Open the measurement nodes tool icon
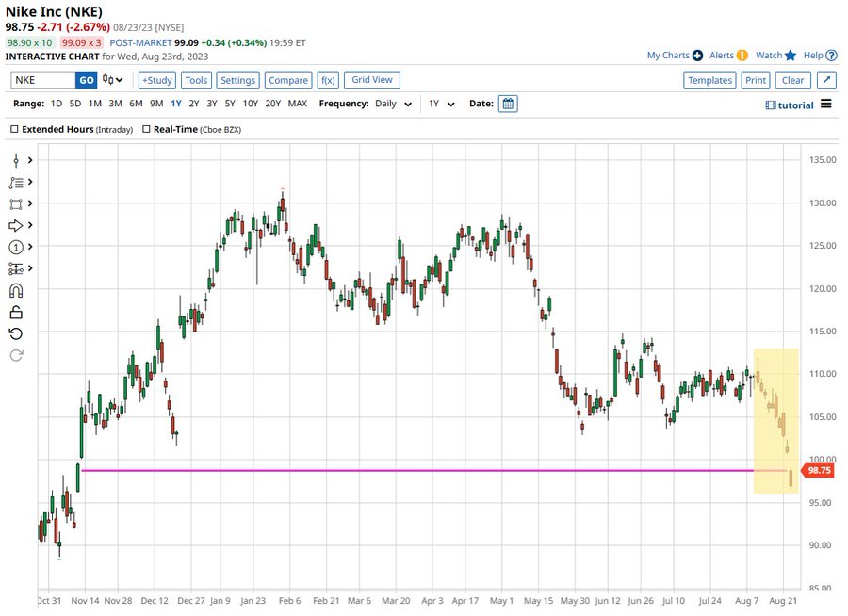 pyautogui.click(x=16, y=268)
